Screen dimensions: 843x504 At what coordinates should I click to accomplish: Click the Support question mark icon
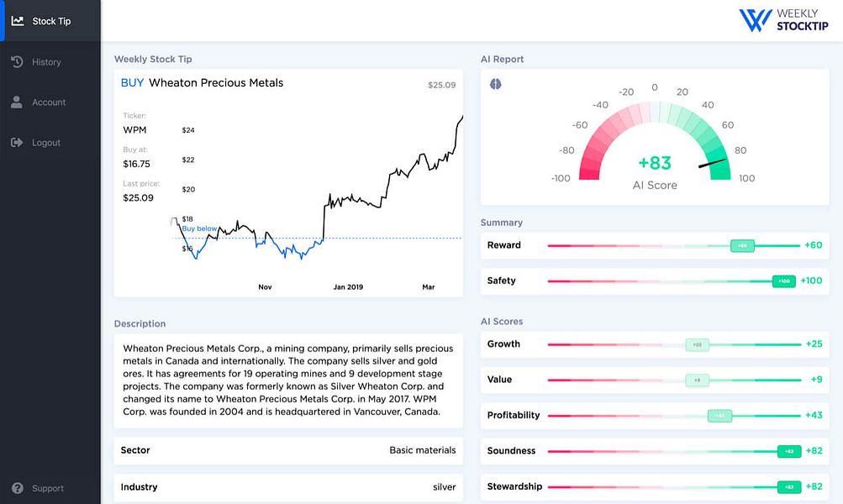(17, 488)
